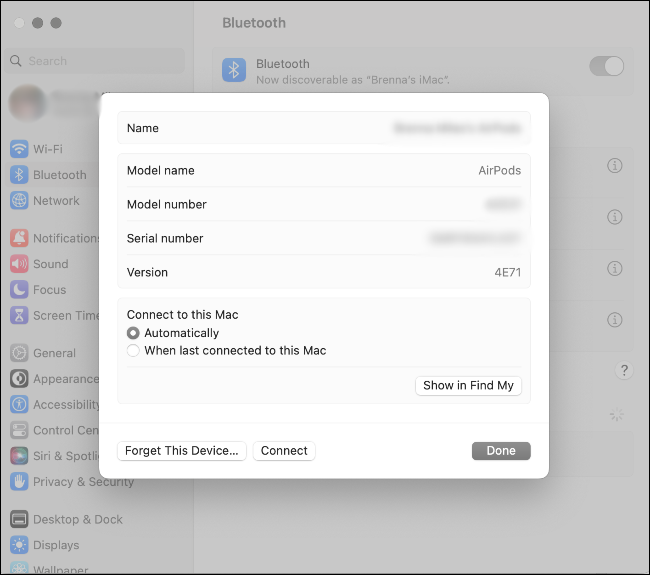Click the version value 4E71

[x=507, y=272]
